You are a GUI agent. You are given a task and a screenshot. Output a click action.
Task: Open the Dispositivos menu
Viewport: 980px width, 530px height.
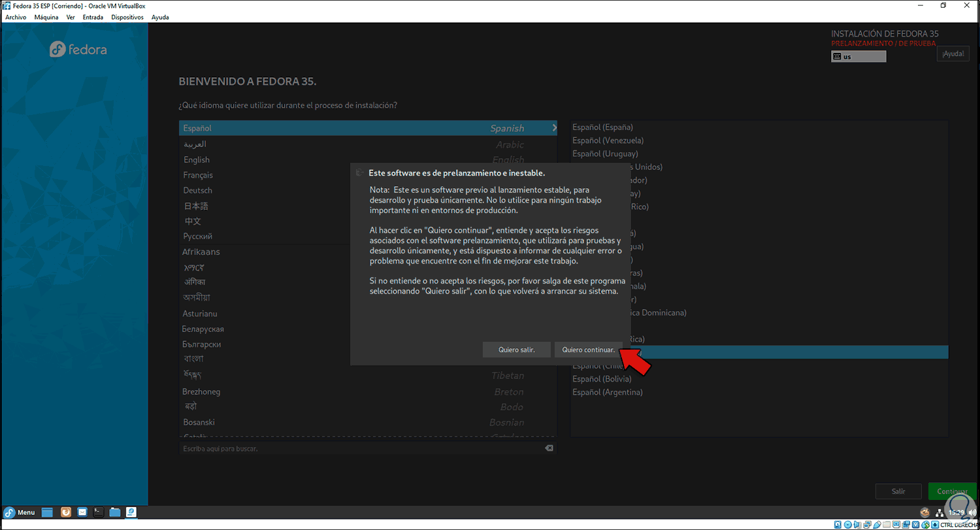127,17
